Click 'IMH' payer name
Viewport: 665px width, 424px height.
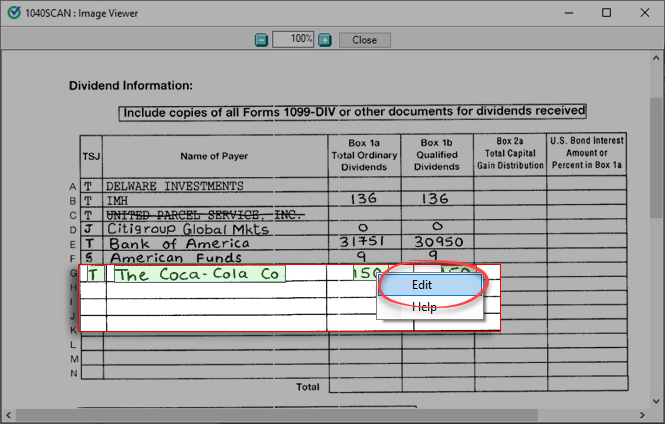click(117, 200)
